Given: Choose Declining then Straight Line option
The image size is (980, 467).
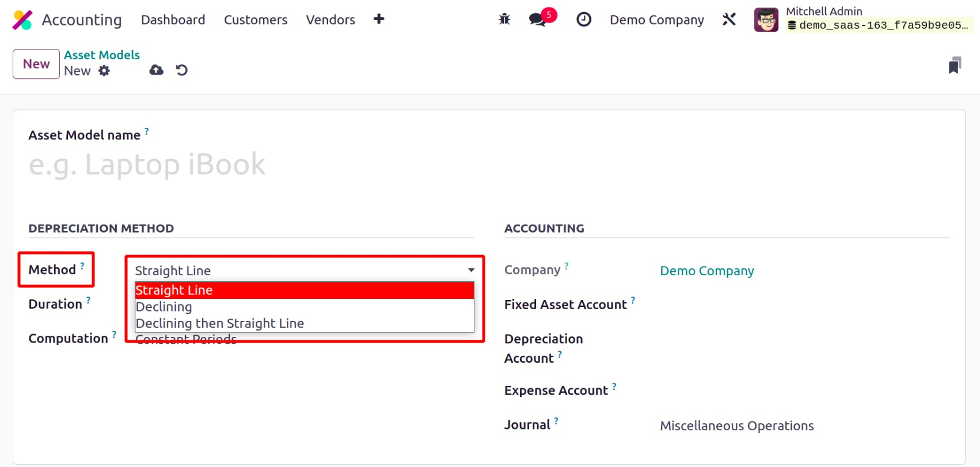Looking at the screenshot, I should [x=220, y=324].
